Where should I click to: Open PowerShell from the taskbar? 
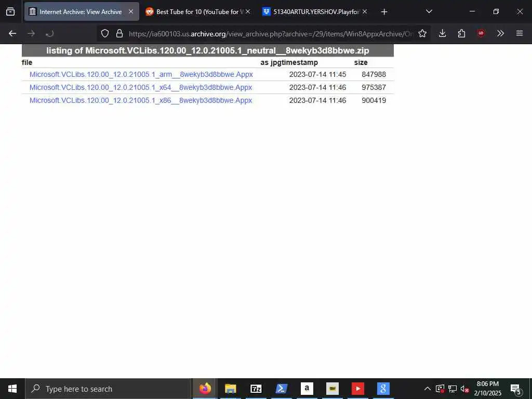tap(281, 389)
